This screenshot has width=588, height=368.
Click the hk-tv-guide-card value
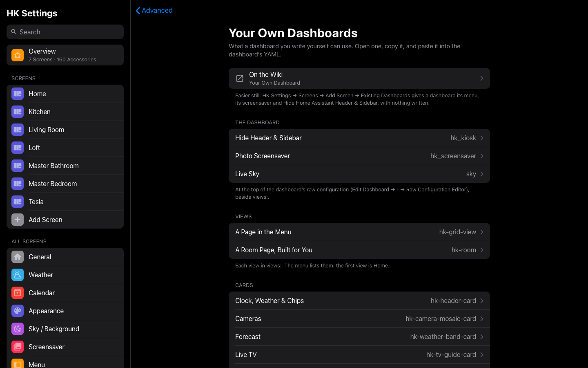click(x=451, y=355)
